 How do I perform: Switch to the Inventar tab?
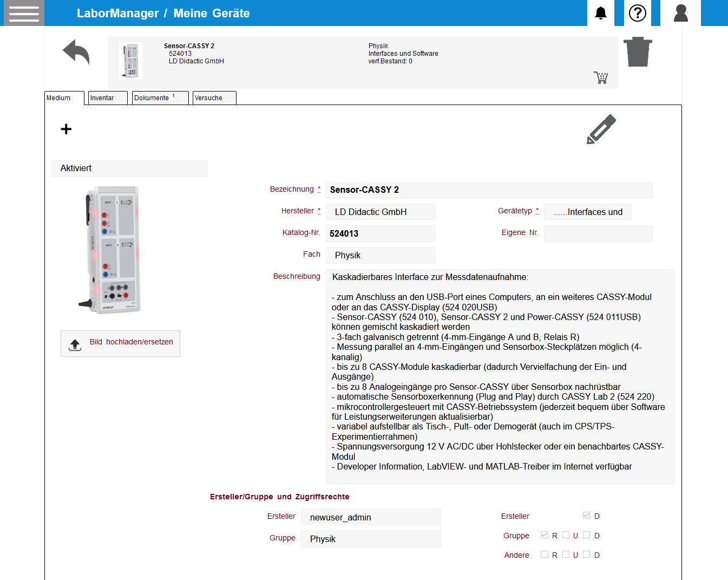(108, 98)
